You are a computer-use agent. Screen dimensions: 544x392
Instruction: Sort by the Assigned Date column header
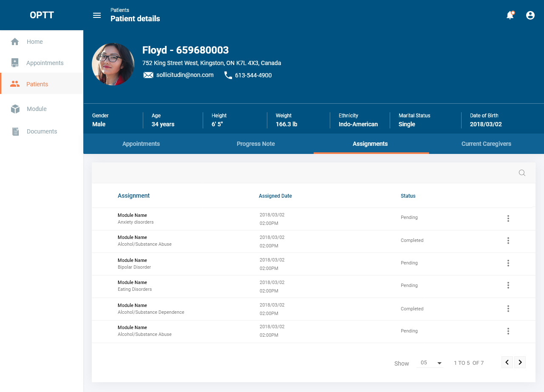click(275, 196)
